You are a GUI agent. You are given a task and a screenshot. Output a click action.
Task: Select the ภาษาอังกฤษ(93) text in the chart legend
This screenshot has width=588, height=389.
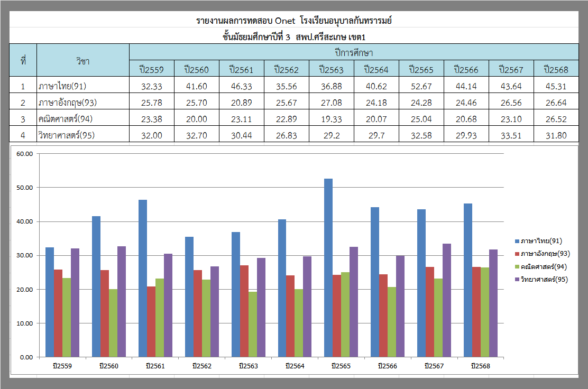click(545, 254)
